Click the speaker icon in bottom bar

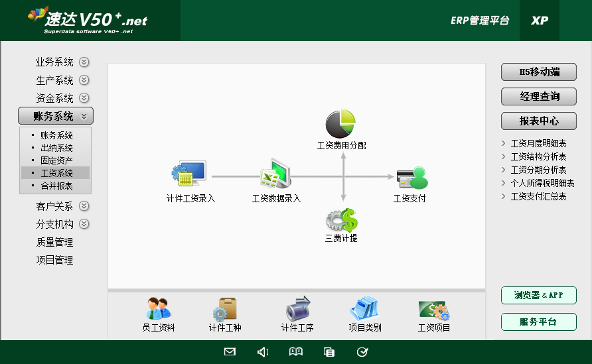click(x=263, y=352)
